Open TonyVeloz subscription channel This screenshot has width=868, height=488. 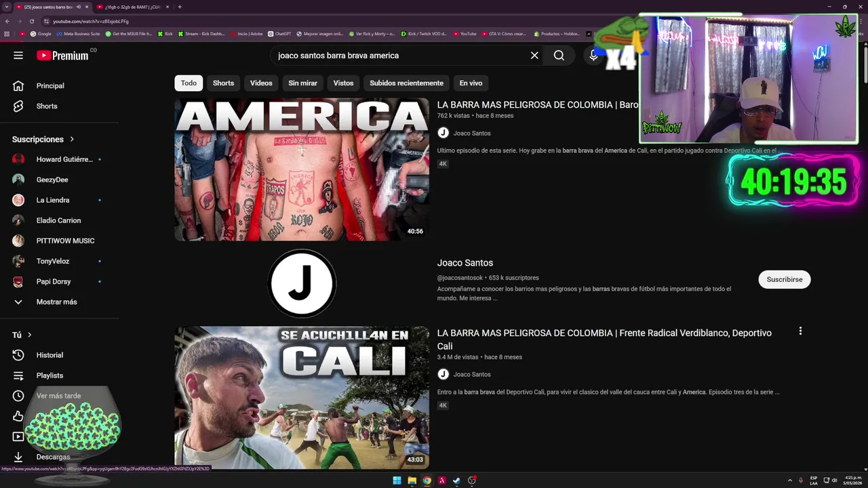pyautogui.click(x=53, y=261)
